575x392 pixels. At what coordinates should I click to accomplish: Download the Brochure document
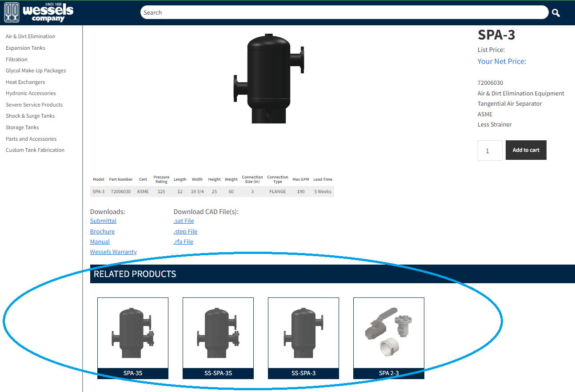102,232
